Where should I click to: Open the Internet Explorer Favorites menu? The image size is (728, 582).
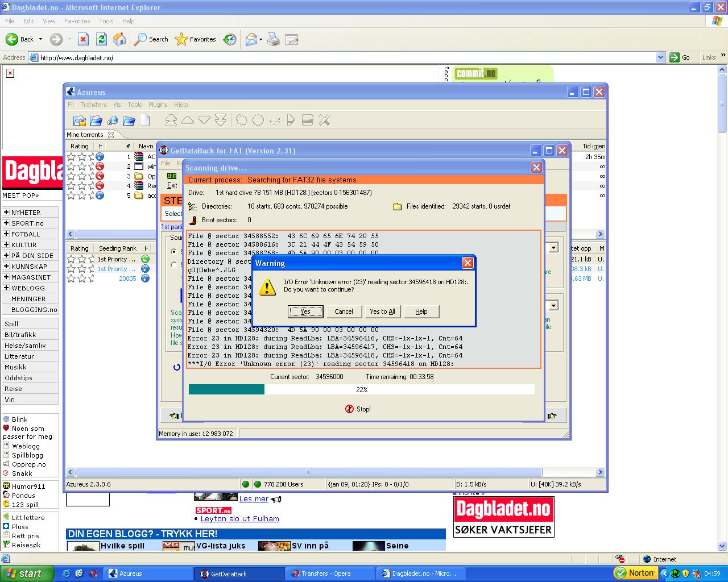tap(77, 21)
